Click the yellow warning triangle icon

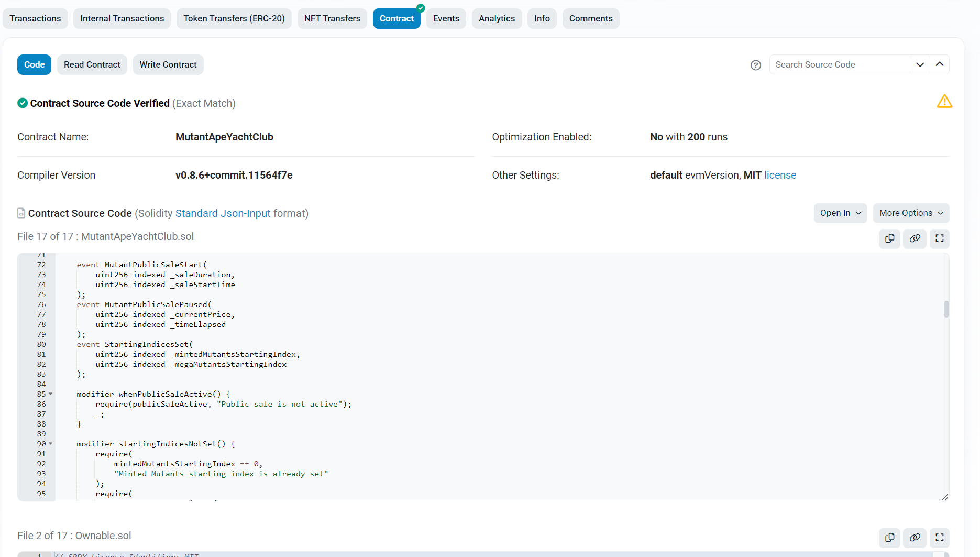(x=944, y=101)
